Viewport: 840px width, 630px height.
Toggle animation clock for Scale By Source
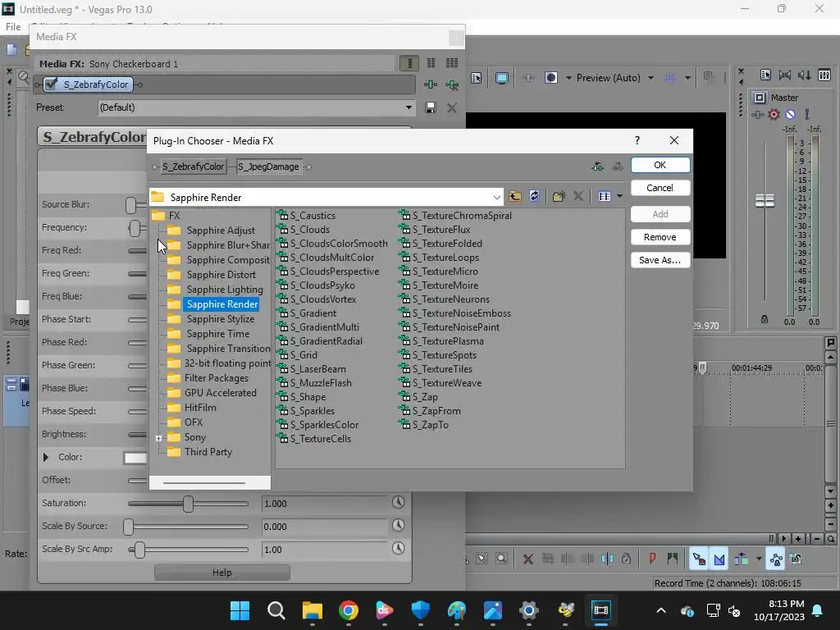398,526
